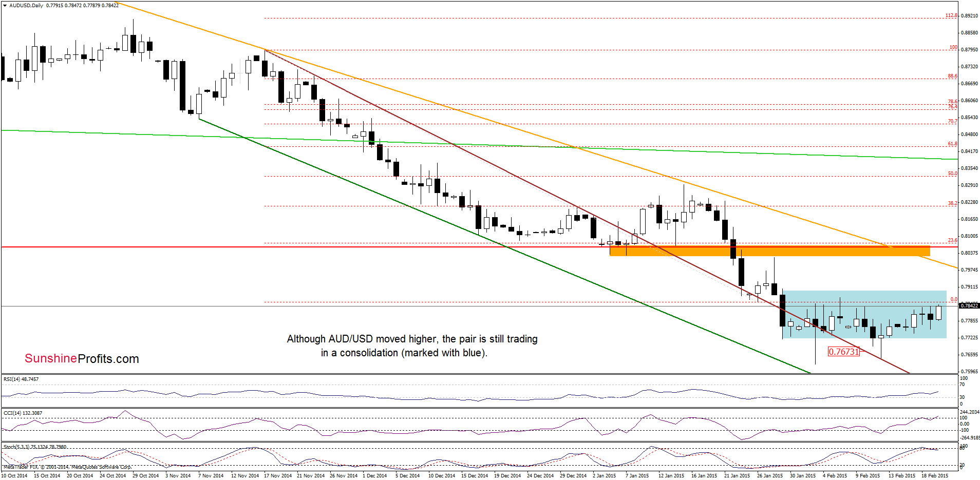Click the 0.85430 price axis value
This screenshot has width=980, height=480.
(x=970, y=118)
